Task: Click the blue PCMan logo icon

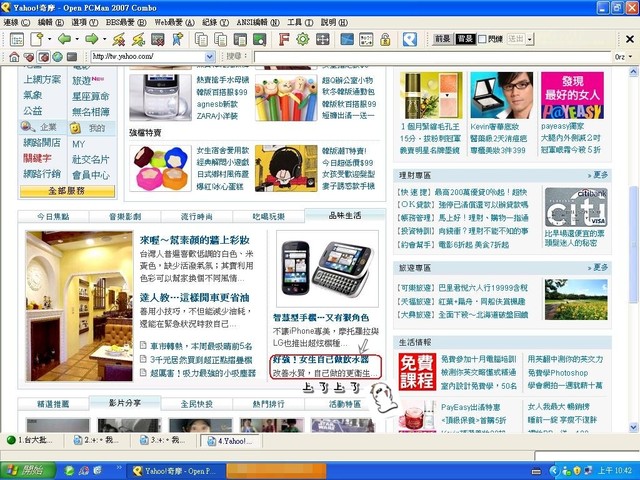Action: point(409,39)
